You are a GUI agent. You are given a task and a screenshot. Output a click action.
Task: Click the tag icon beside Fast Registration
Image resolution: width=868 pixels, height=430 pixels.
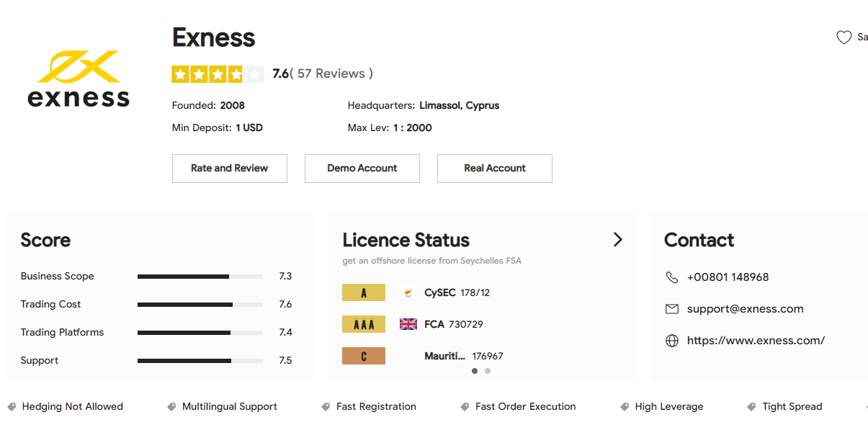coord(326,407)
